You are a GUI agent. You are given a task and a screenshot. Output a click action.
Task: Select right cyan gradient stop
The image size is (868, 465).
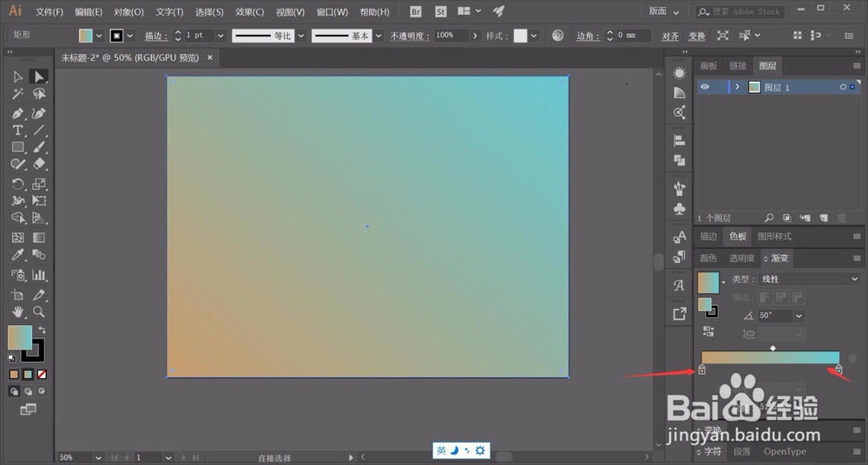pyautogui.click(x=838, y=370)
